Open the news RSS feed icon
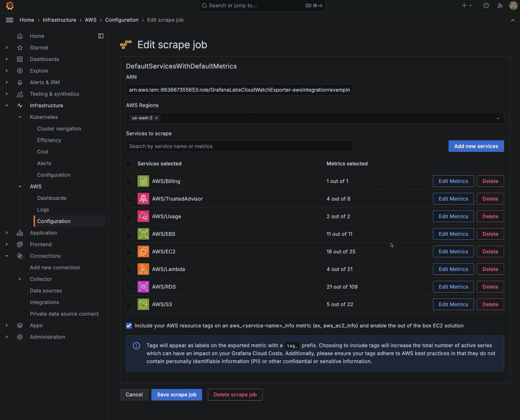This screenshot has height=420, width=520. pyautogui.click(x=500, y=6)
